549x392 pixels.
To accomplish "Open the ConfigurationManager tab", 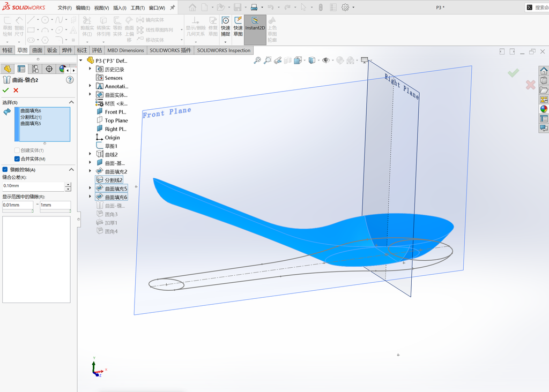I will pos(35,69).
